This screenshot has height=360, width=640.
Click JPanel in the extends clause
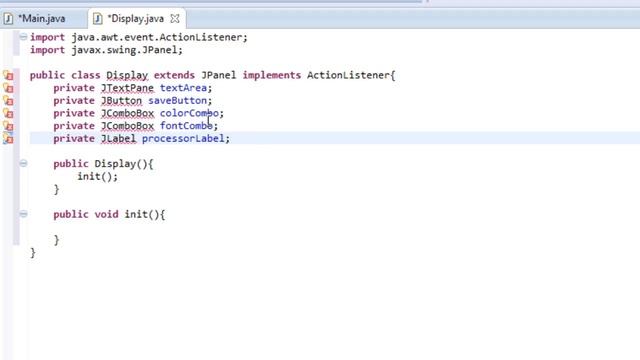pyautogui.click(x=218, y=76)
